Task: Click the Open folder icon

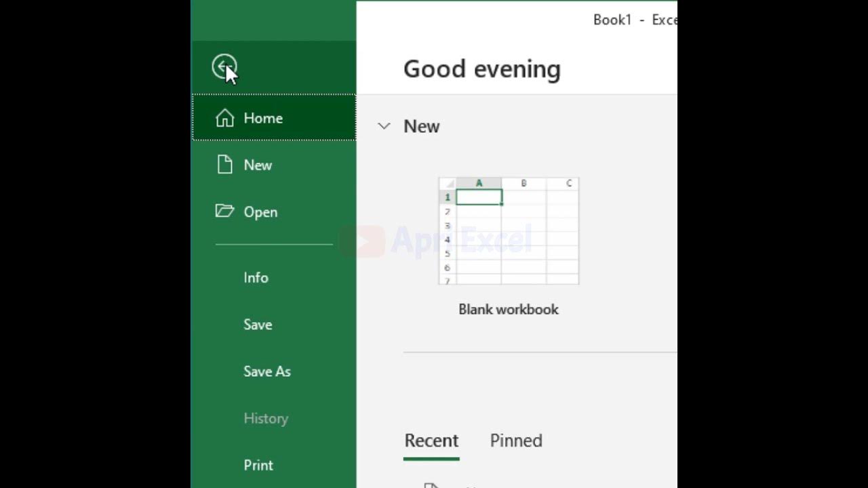Action: pyautogui.click(x=224, y=211)
